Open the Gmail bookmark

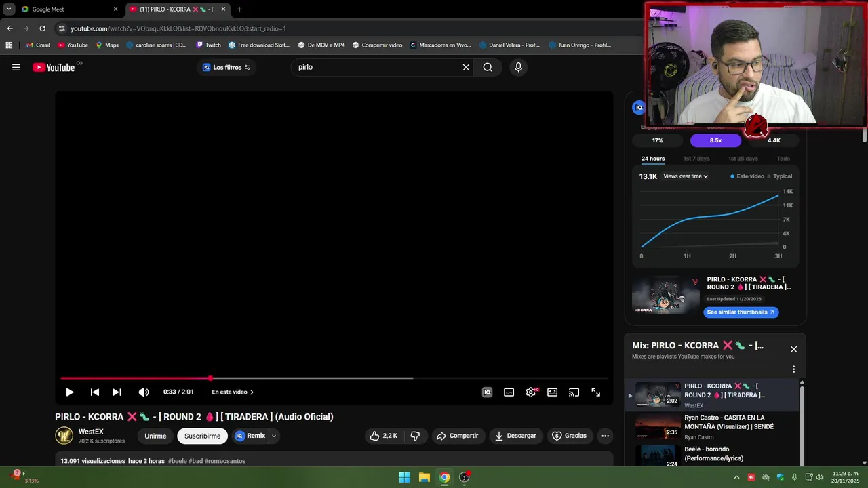pyautogui.click(x=38, y=45)
